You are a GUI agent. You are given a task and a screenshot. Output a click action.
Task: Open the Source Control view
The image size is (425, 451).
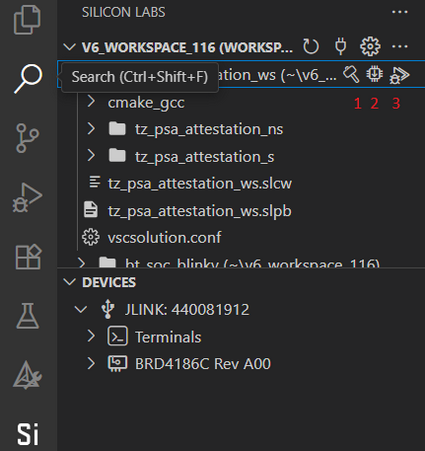pos(27,138)
